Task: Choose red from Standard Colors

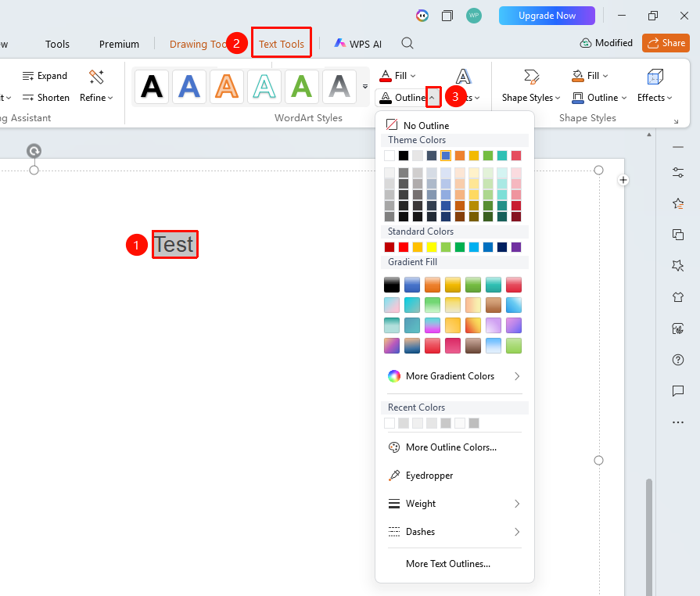Action: (404, 247)
